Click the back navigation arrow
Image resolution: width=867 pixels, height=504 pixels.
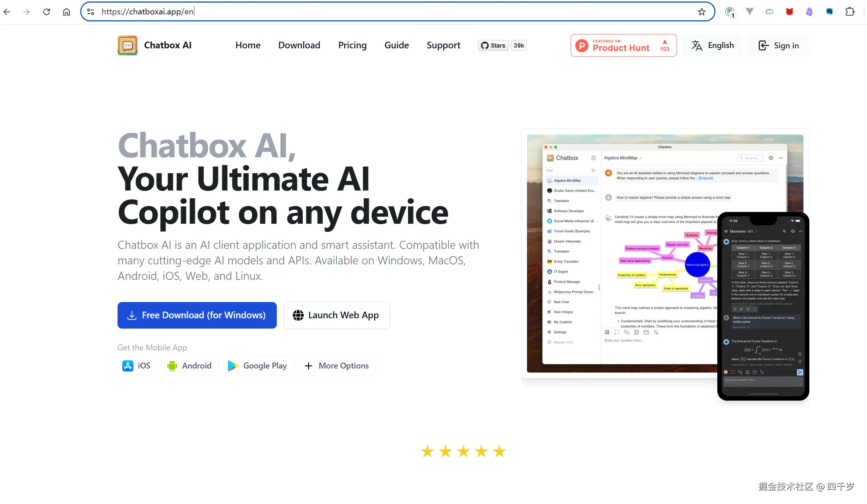(7, 11)
